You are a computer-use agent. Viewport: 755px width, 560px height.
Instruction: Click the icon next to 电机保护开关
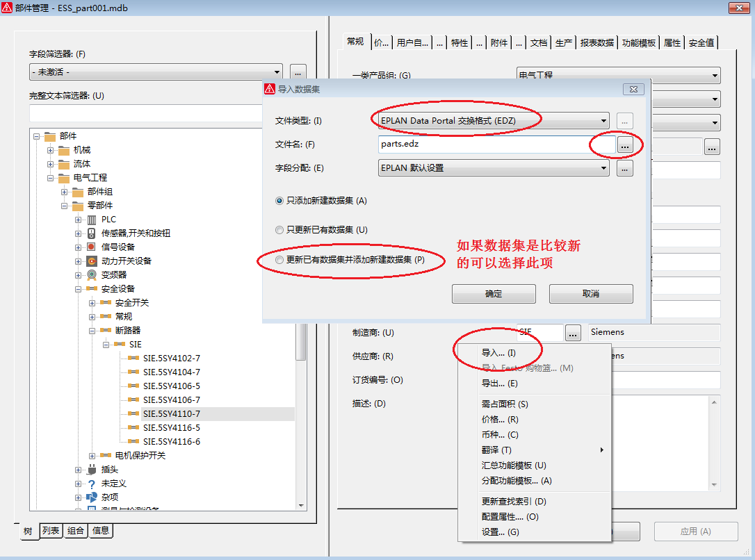[x=106, y=456]
